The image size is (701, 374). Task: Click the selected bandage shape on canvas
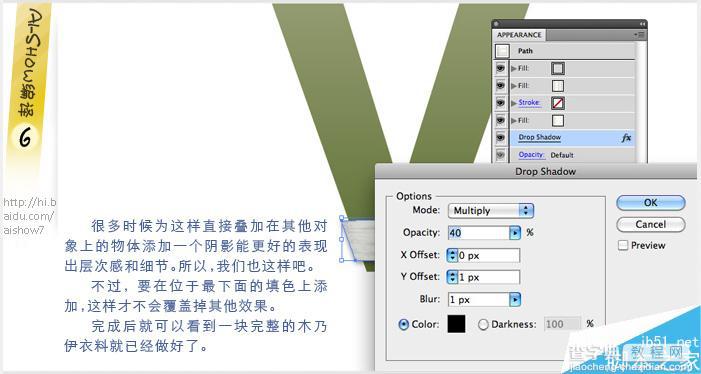click(358, 240)
